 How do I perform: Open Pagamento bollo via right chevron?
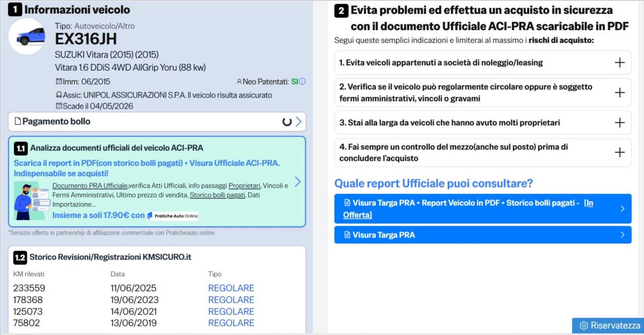pyautogui.click(x=299, y=122)
